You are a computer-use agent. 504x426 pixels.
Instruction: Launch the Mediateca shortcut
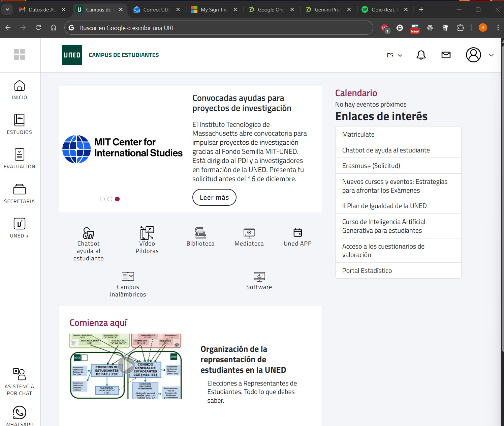(249, 237)
